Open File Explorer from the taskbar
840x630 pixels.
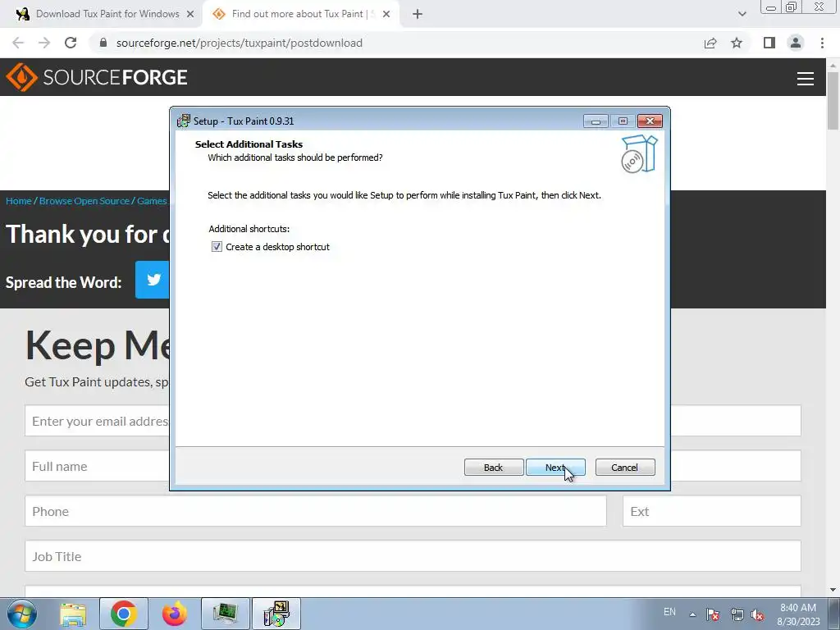(x=73, y=614)
